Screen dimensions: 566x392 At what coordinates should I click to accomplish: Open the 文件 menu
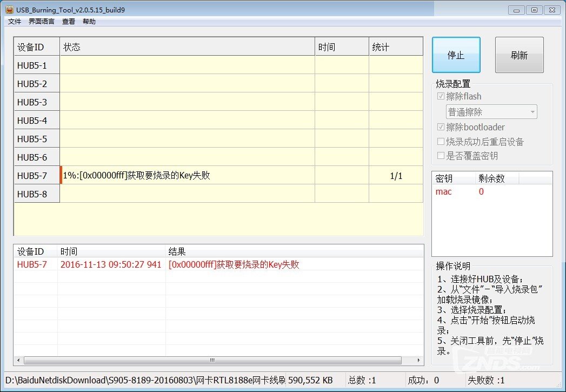point(15,22)
